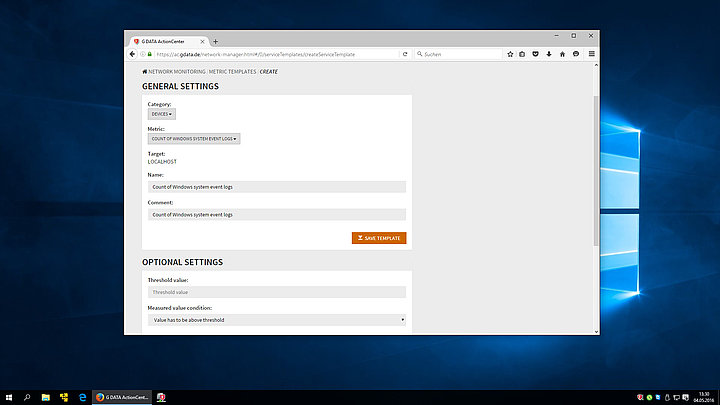Open the Firefox hamburger menu
The height and width of the screenshot is (405, 720).
coord(591,54)
